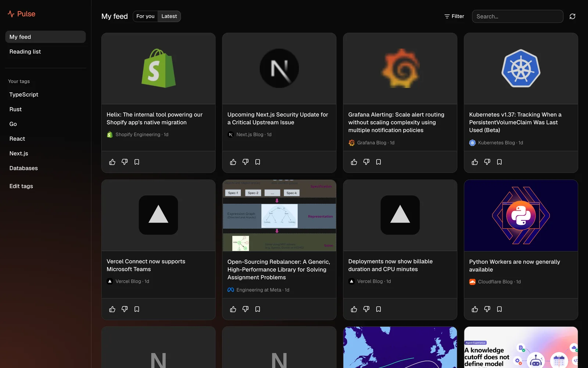Upvote the Open-Sourcing Rebalancer article
The height and width of the screenshot is (368, 588).
[x=233, y=309]
